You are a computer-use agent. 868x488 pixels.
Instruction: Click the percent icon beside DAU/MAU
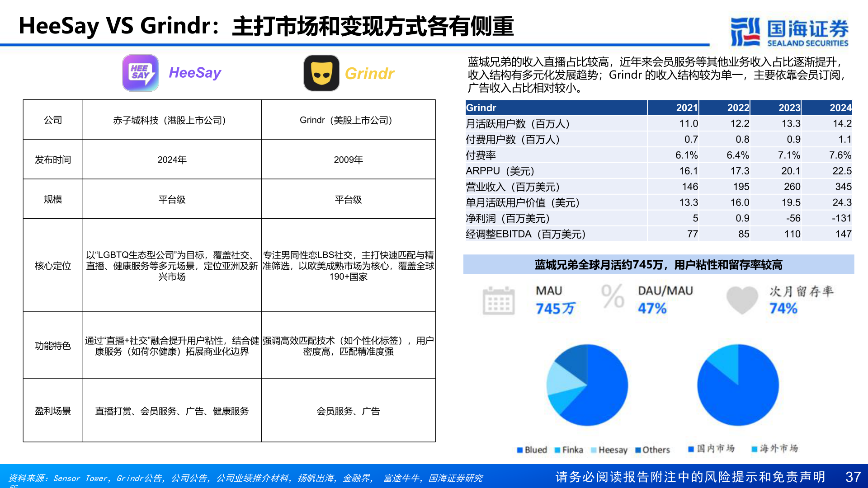(613, 296)
